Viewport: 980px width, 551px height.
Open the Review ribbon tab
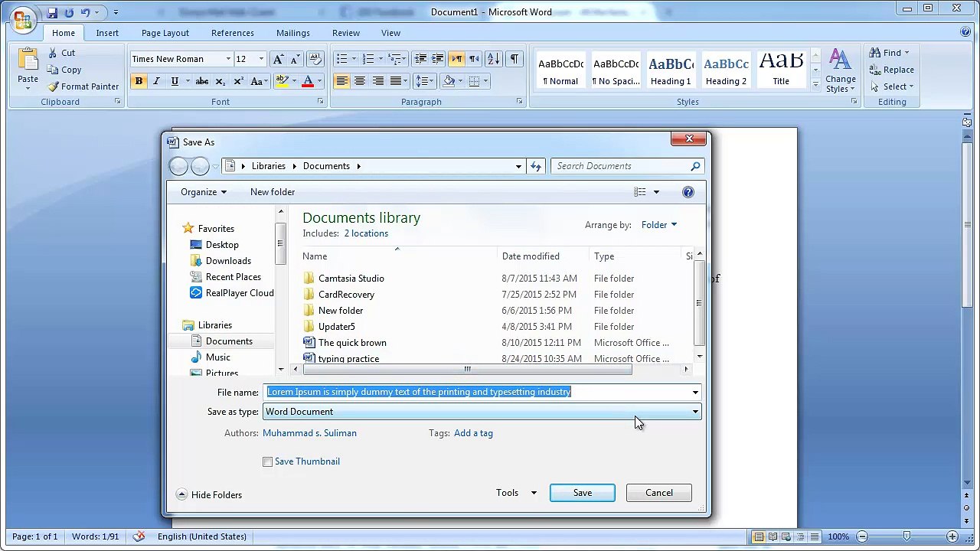(x=346, y=33)
